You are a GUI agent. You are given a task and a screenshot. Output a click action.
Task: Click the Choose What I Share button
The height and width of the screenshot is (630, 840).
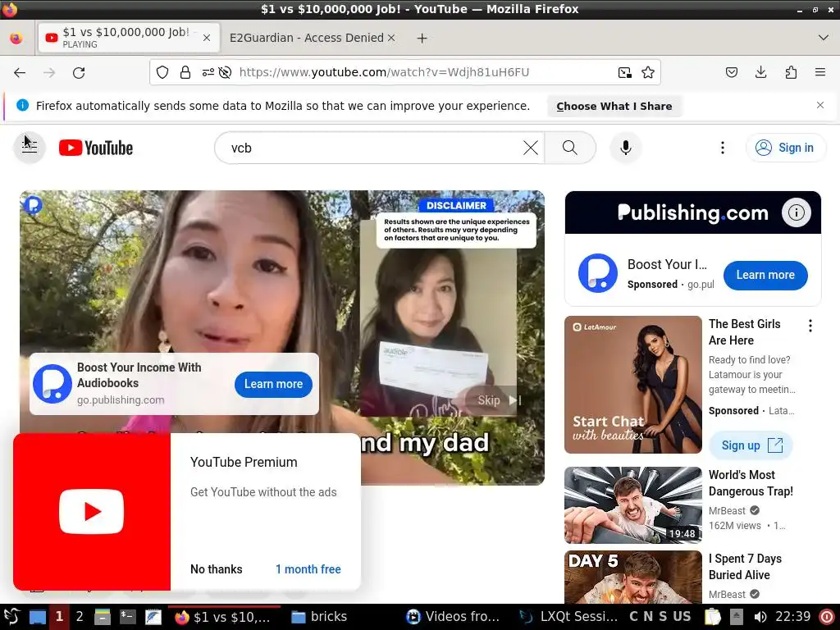tap(614, 106)
